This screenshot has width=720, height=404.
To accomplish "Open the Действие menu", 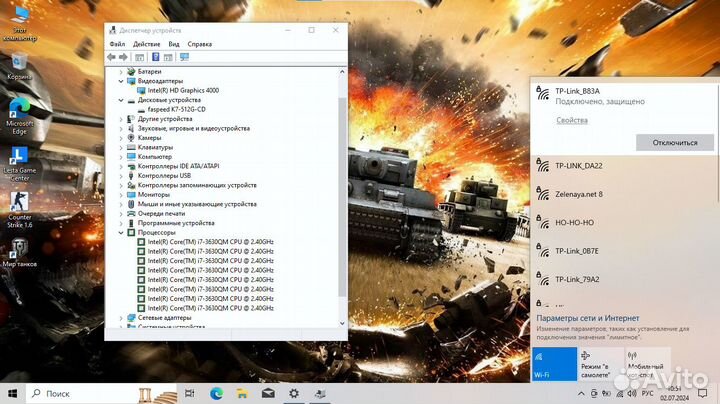I will [x=146, y=44].
